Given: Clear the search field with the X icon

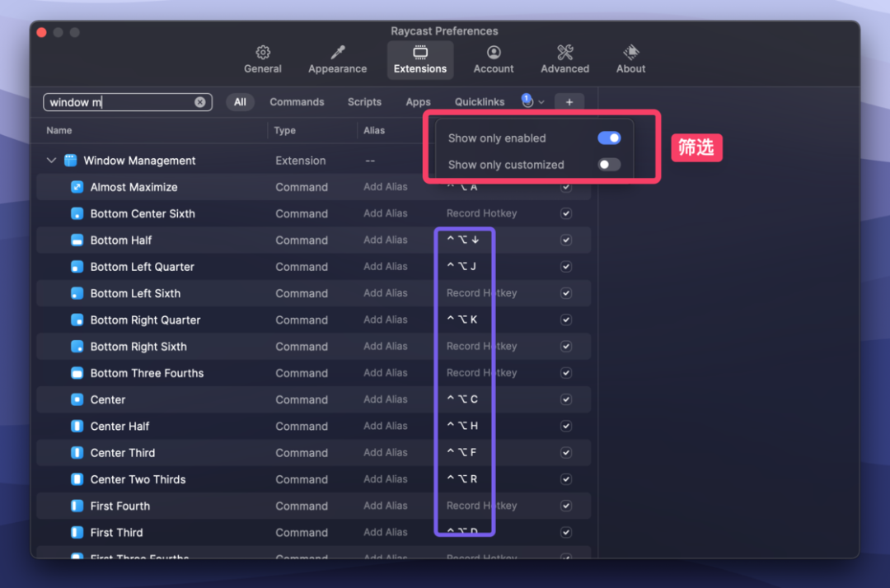Looking at the screenshot, I should tap(199, 102).
